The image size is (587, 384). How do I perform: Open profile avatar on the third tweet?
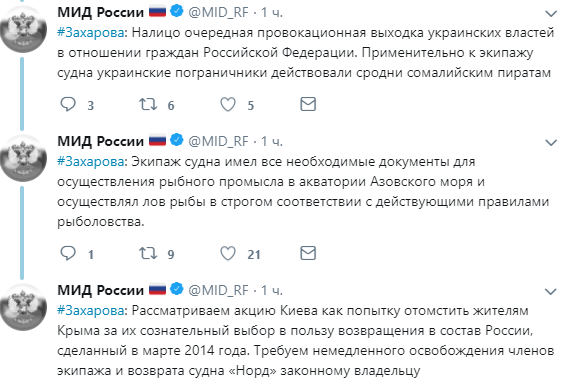[23, 307]
